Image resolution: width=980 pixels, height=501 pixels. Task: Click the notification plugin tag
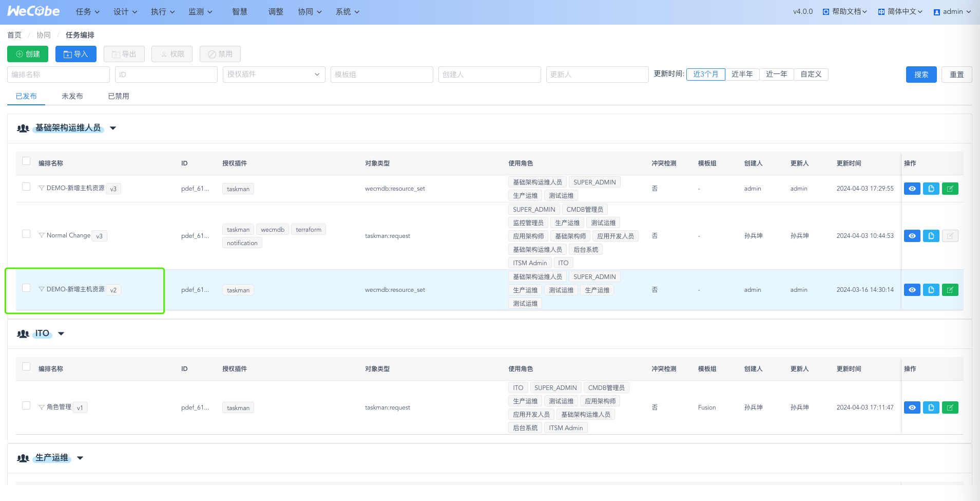[242, 243]
